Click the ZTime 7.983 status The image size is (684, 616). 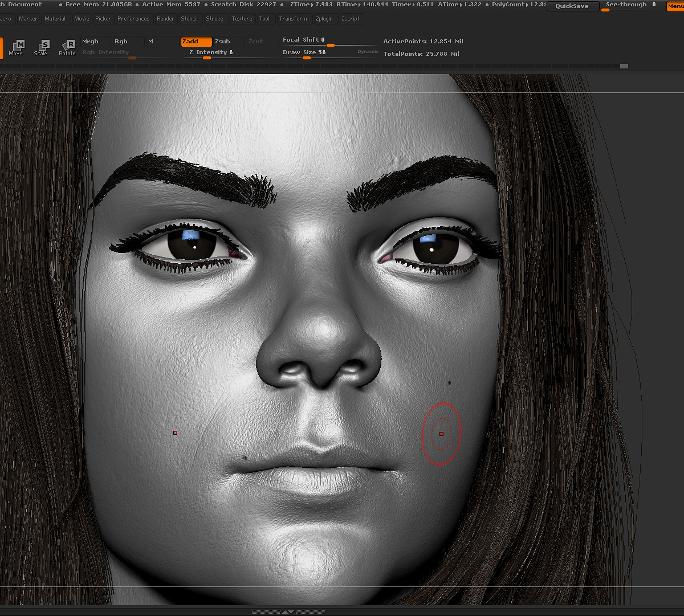click(x=312, y=5)
